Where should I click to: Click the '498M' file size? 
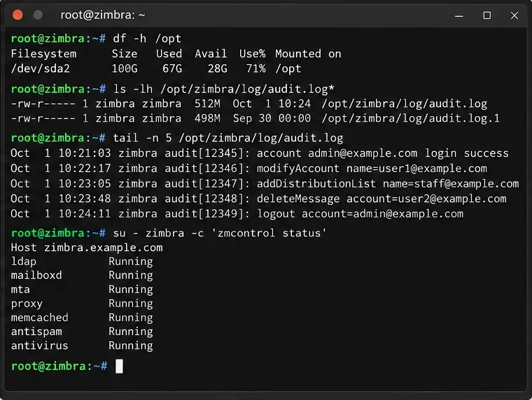click(x=207, y=118)
